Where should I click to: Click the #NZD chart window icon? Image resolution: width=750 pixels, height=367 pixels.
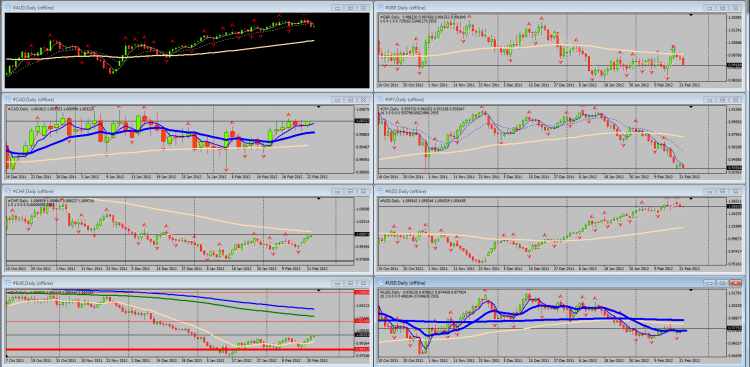coord(380,191)
